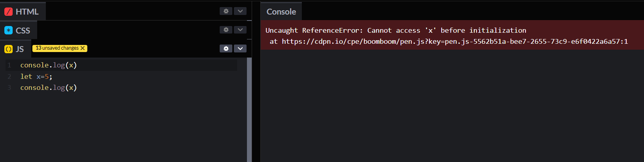Place cursor on line 2 let statement

point(36,76)
